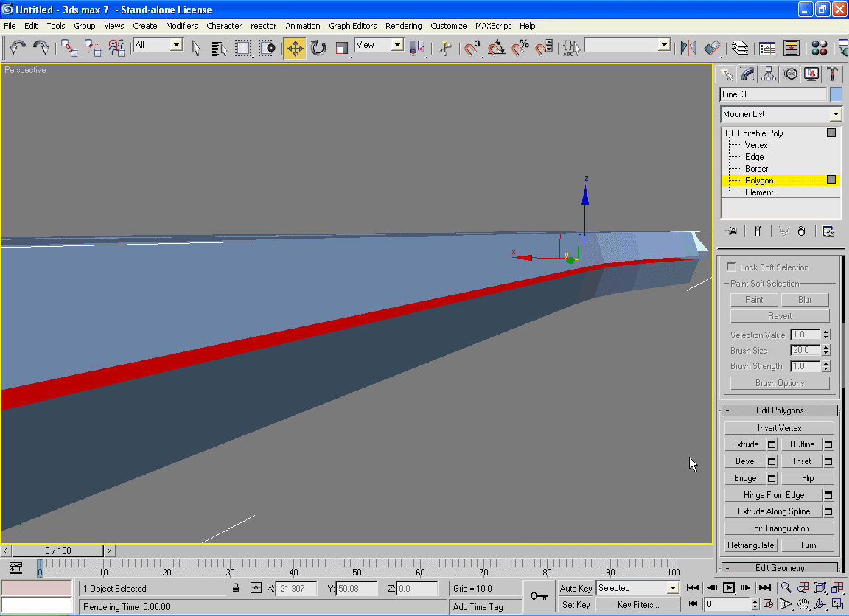
Task: Select the Move tool in the toolbar
Action: point(295,49)
